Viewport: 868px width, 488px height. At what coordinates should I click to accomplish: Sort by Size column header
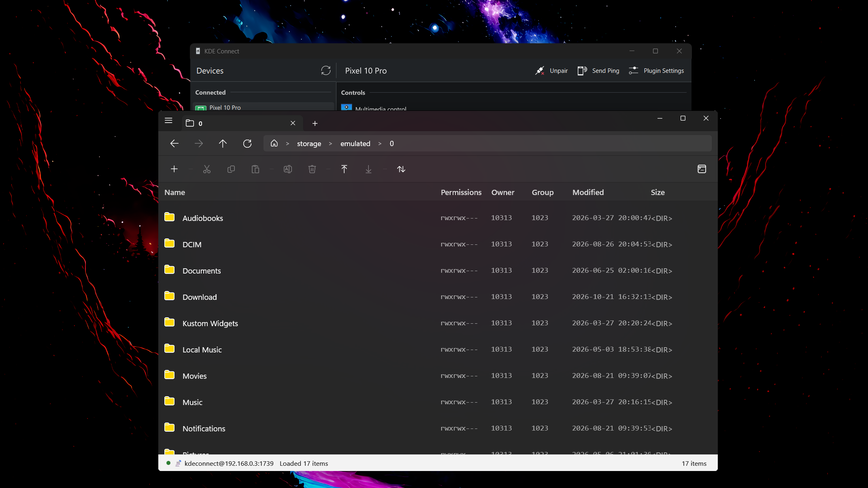657,193
